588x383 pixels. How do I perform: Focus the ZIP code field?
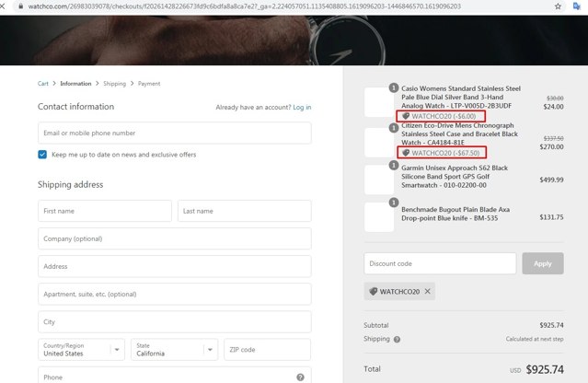tap(268, 350)
